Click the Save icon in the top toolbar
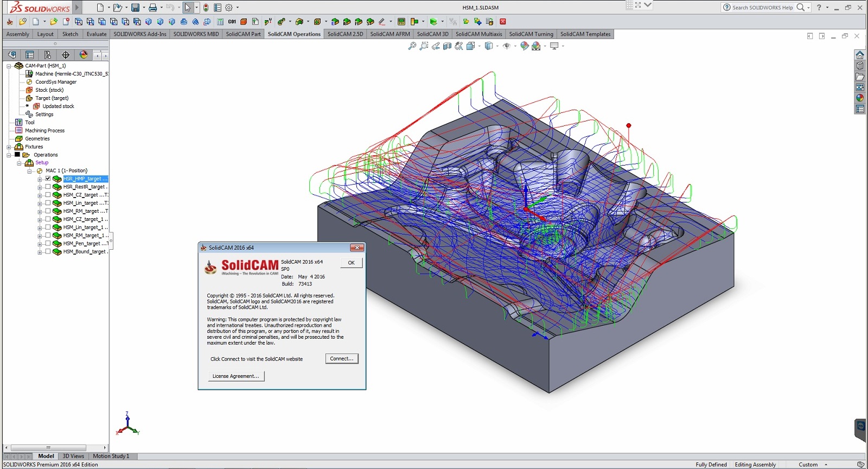 pyautogui.click(x=135, y=8)
